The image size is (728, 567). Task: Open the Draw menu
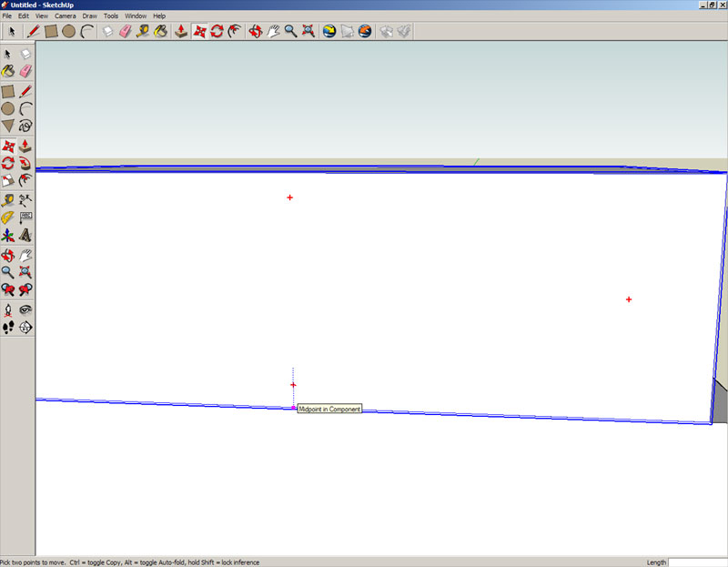[89, 15]
